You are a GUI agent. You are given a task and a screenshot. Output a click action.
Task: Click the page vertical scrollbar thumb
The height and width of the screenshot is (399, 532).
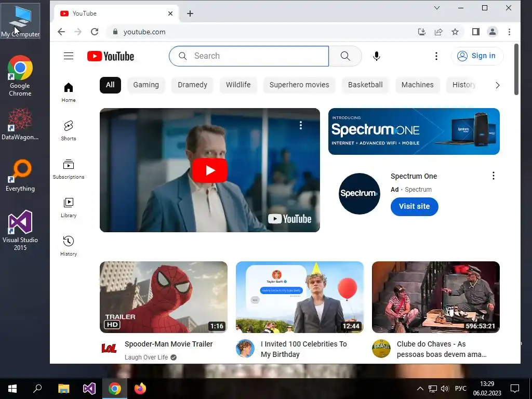click(x=516, y=69)
